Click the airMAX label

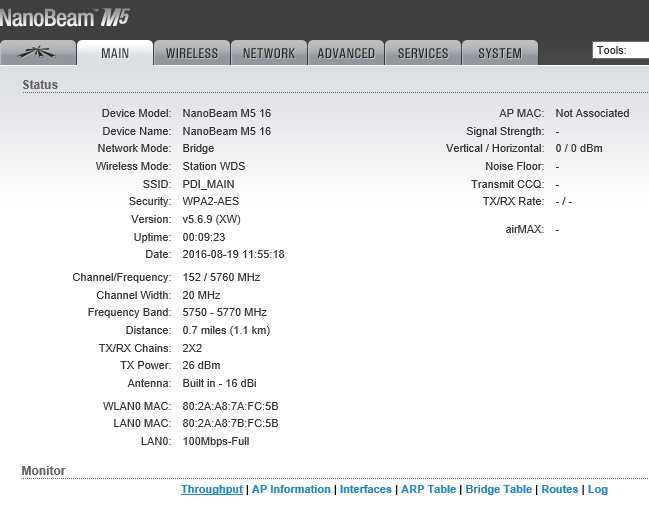coord(524,229)
